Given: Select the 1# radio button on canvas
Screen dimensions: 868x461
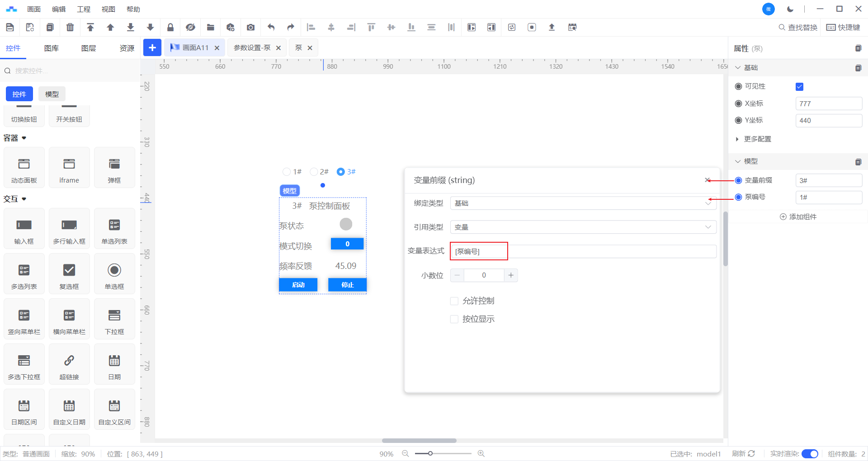Looking at the screenshot, I should [287, 172].
